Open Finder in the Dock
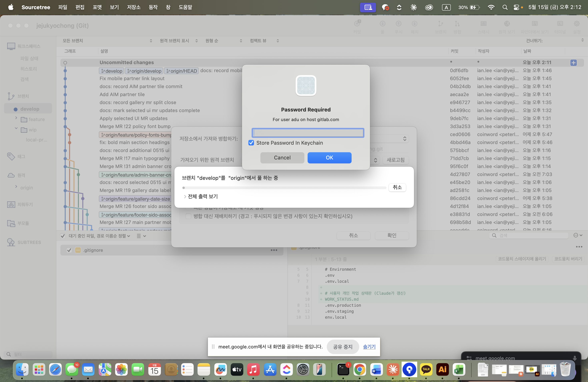588x382 pixels. coord(22,369)
